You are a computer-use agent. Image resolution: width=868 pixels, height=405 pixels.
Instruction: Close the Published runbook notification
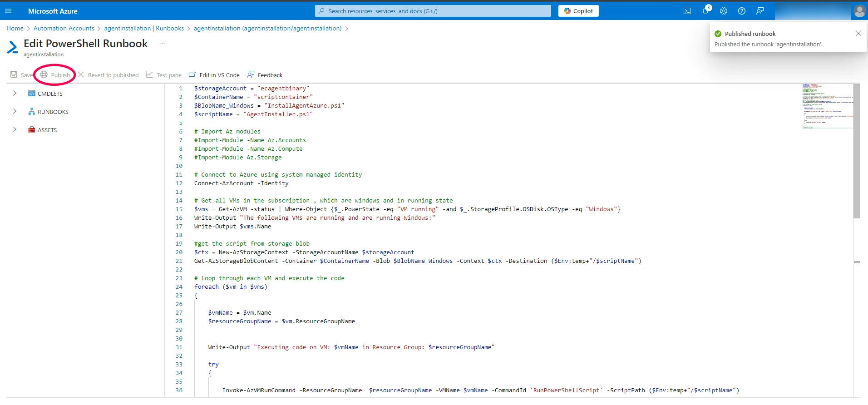[858, 33]
